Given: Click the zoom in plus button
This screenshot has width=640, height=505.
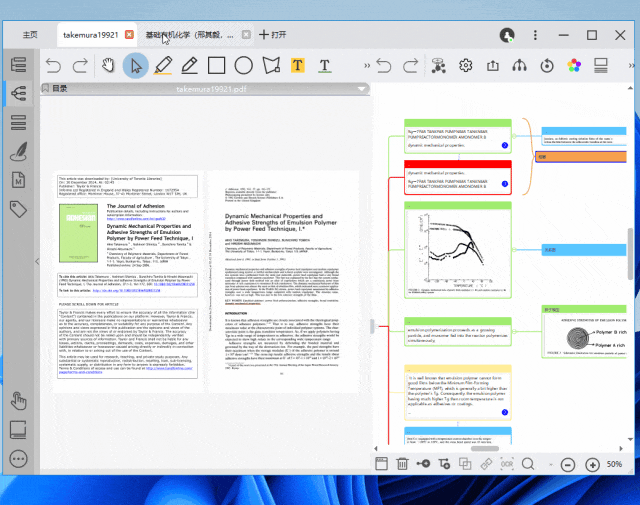Looking at the screenshot, I should pyautogui.click(x=594, y=465).
